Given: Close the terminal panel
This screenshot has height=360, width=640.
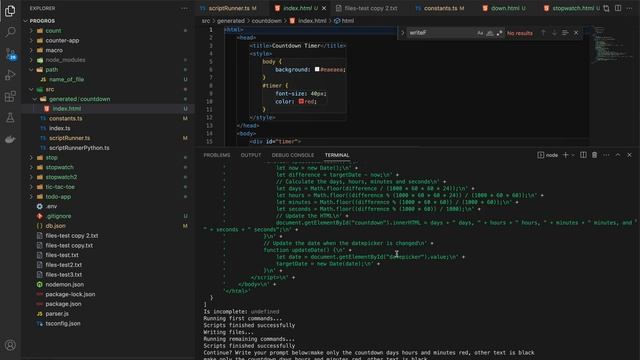Looking at the screenshot, I should tap(629, 155).
